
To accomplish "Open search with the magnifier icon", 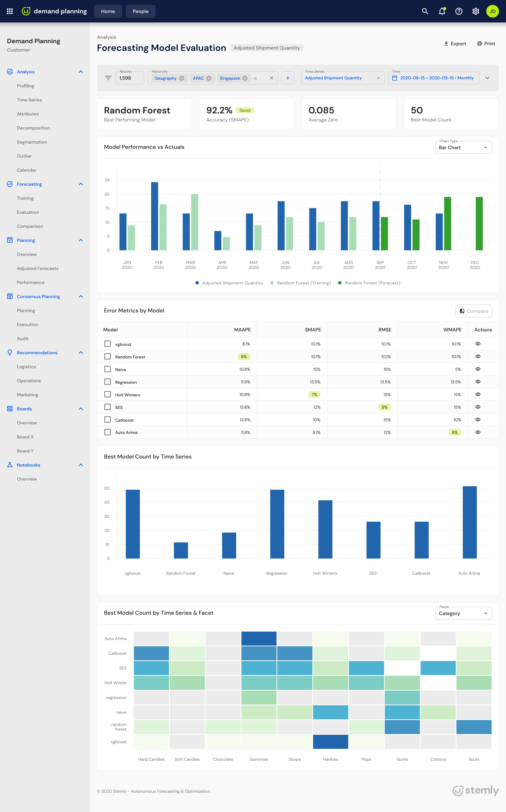I will click(425, 11).
